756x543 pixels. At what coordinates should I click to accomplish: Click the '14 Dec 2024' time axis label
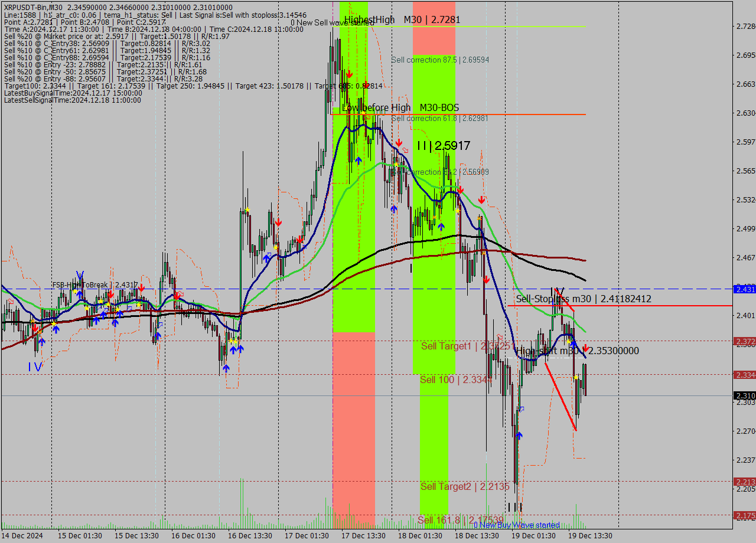(22, 535)
